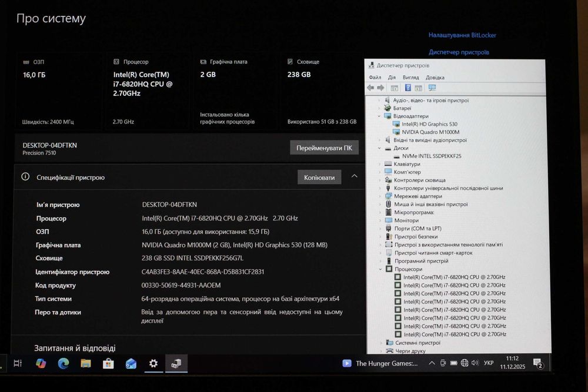Select the Мікропрограма row
The height and width of the screenshot is (392, 588).
click(414, 212)
